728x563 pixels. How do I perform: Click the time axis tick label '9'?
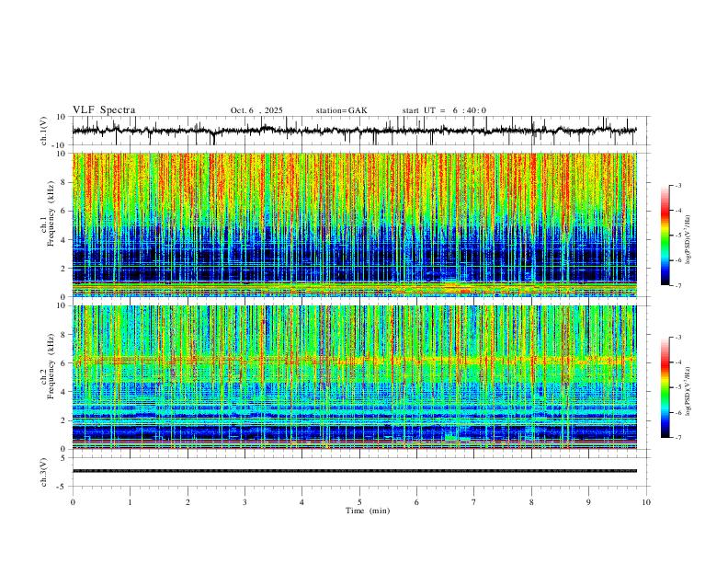[x=588, y=502]
